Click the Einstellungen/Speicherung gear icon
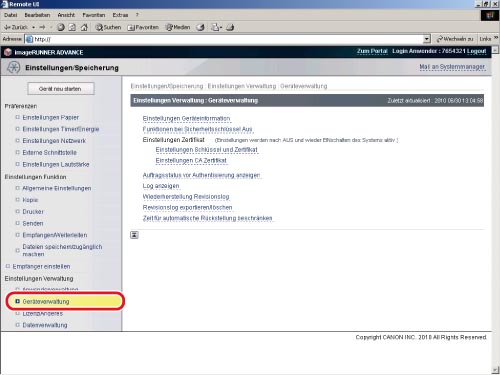500x375 pixels. (13, 67)
